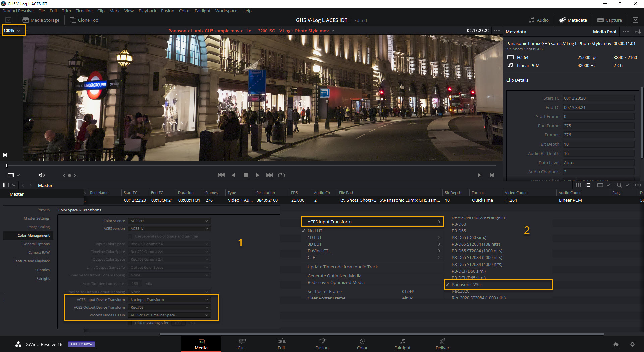Open the Fusion page
This screenshot has width=644, height=352.
coord(322,344)
